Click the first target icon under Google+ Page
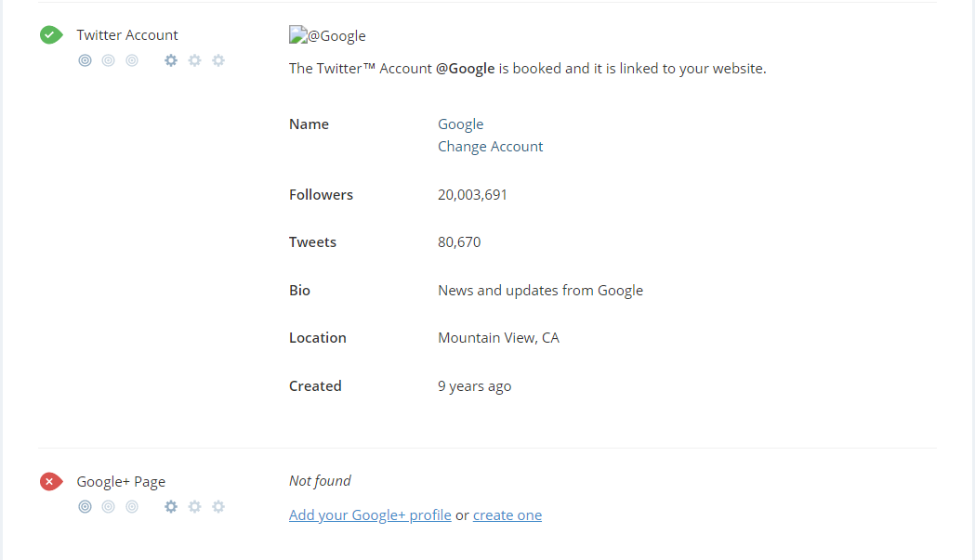 pyautogui.click(x=86, y=507)
